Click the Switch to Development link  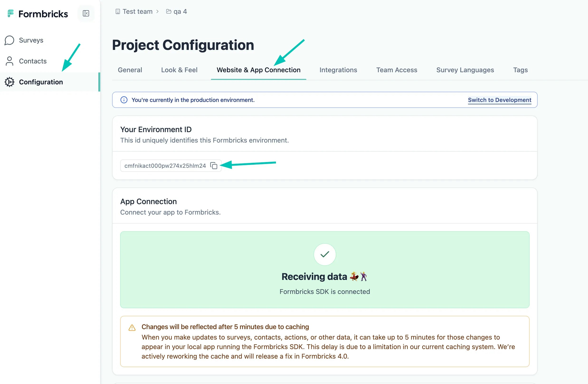(x=499, y=100)
